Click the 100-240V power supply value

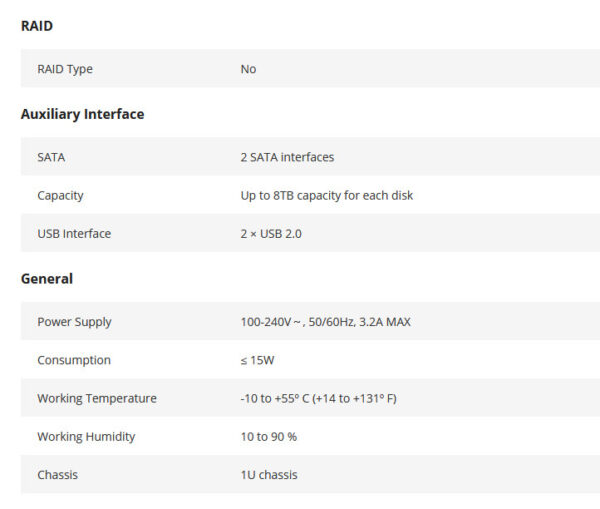tap(326, 322)
